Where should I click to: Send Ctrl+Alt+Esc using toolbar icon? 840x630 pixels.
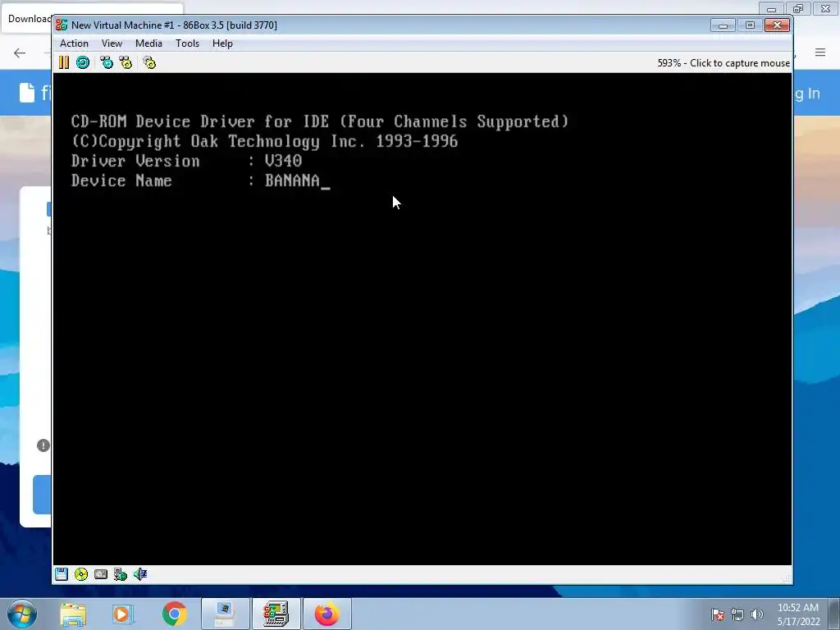click(126, 62)
